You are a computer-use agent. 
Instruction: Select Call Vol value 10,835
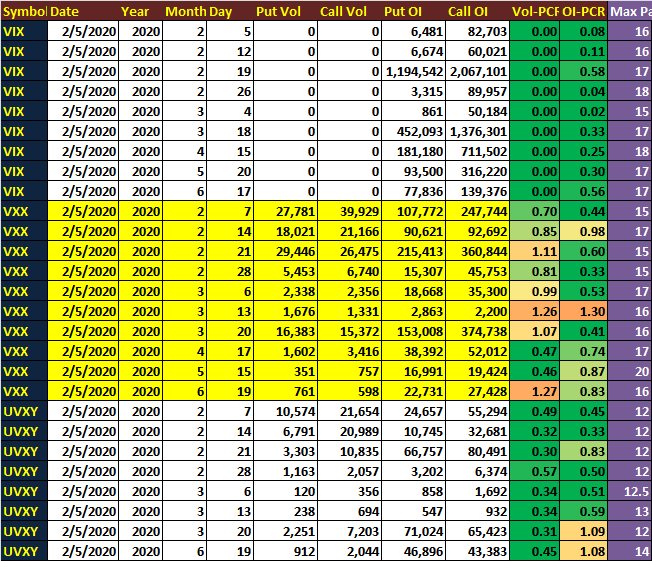350,451
